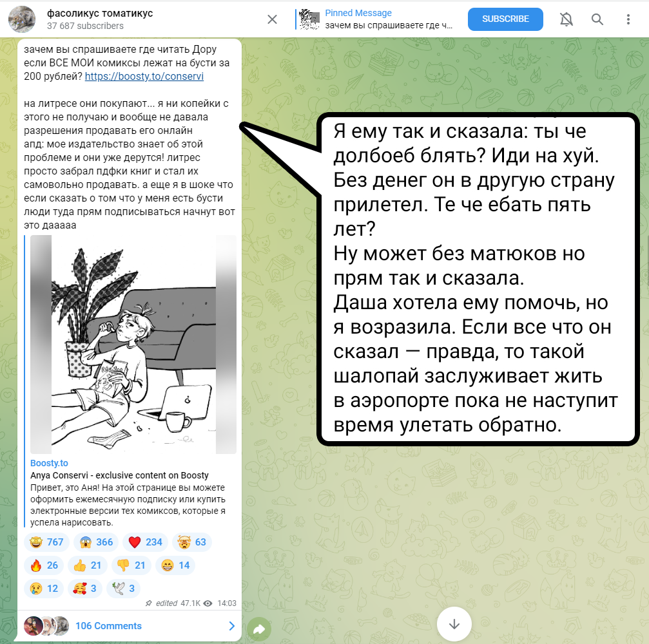Add the fire reaction 26
The image size is (649, 644).
44,565
